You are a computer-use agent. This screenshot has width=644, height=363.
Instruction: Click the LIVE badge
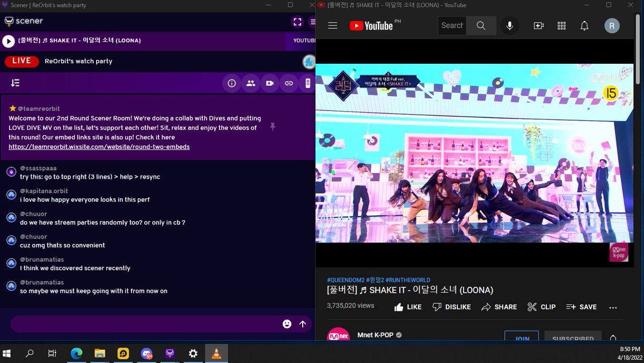pos(22,61)
